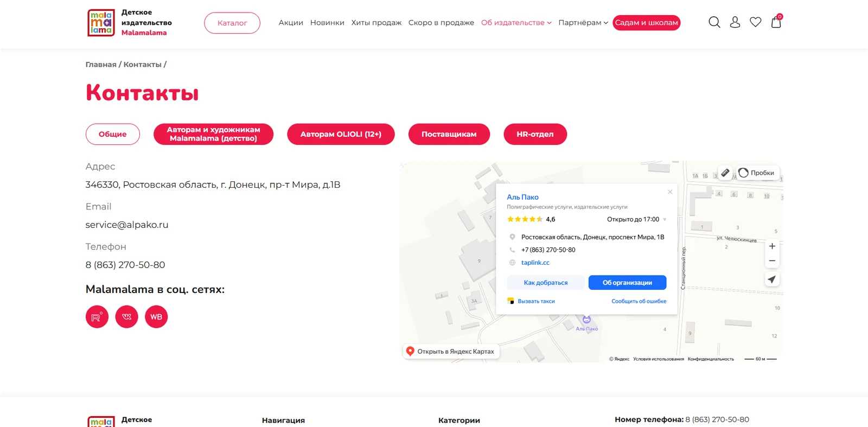Go to the Новинки menu item
Viewport: 868px width, 427px height.
pos(327,23)
